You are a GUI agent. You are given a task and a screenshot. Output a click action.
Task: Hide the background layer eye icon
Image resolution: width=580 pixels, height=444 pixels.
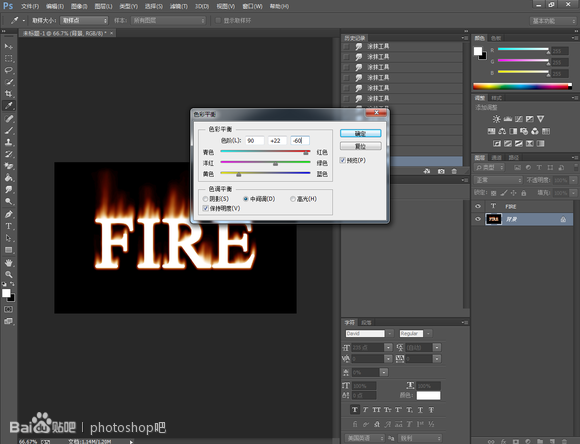click(478, 219)
